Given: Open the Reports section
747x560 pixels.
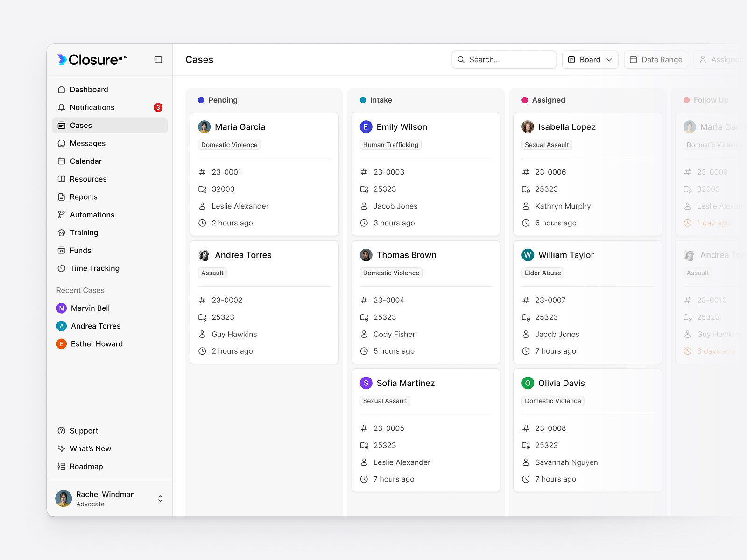Looking at the screenshot, I should coord(84,196).
